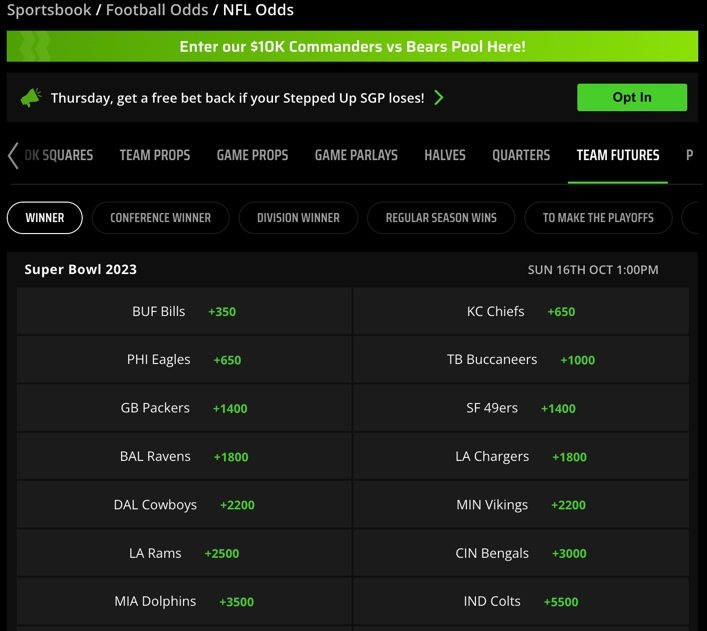
Task: Open promo details via green chevron arrow
Action: (439, 97)
